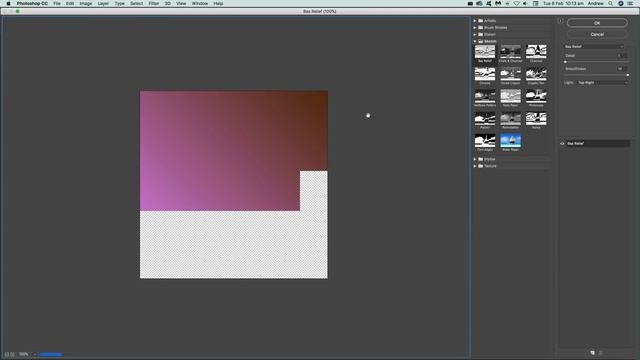The width and height of the screenshot is (640, 360).
Task: Collapse the filter thumbnails panel toggle
Action: pos(560,21)
